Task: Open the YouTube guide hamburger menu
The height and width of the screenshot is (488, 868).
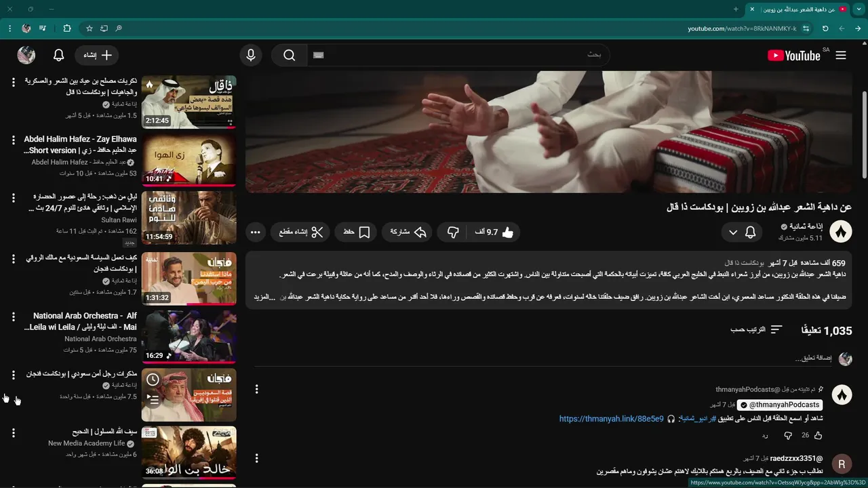Action: click(x=841, y=56)
